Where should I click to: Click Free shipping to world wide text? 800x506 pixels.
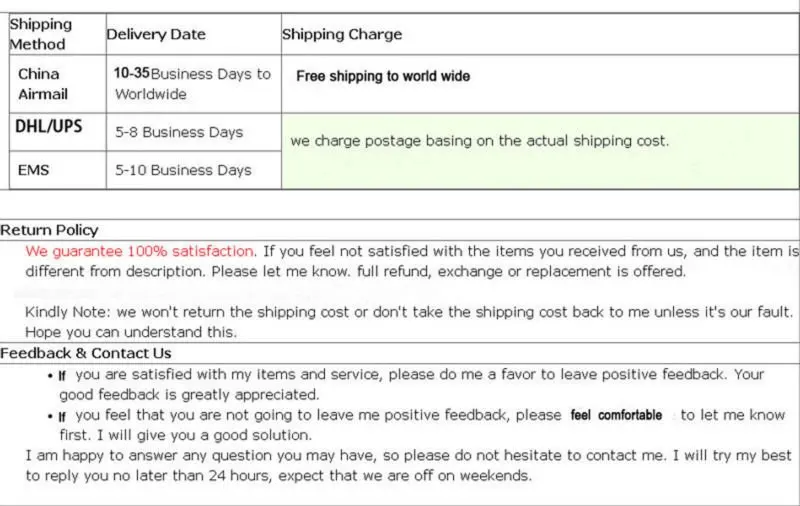coord(383,76)
